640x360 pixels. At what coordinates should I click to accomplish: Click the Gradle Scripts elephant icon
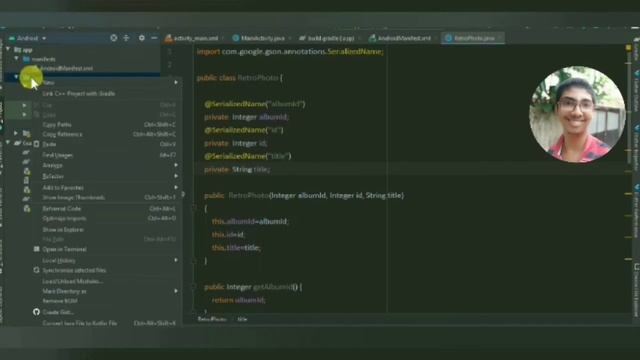[x=18, y=143]
